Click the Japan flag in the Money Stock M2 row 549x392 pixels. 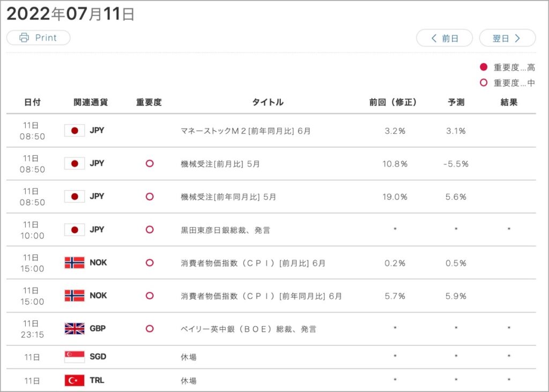pyautogui.click(x=75, y=131)
